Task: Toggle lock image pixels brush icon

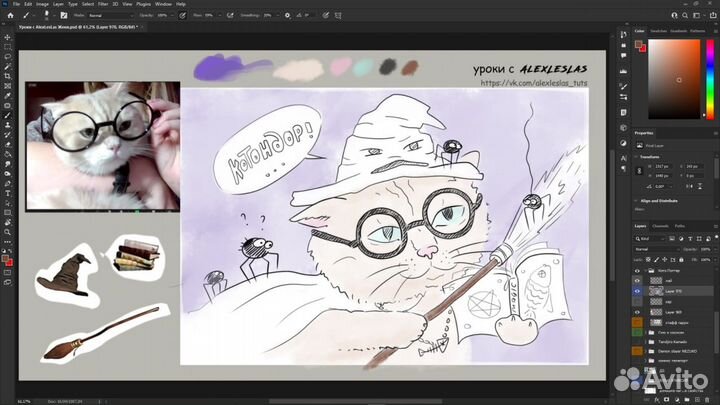Action: pyautogui.click(x=656, y=259)
